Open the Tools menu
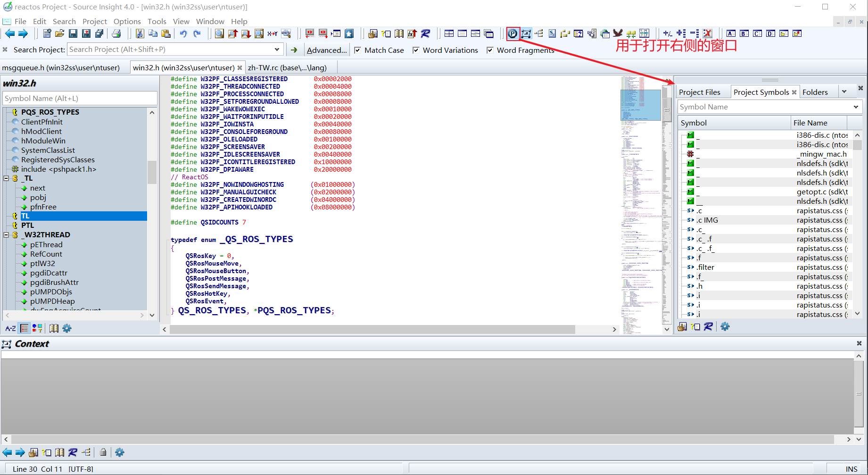The width and height of the screenshot is (868, 475). [157, 22]
